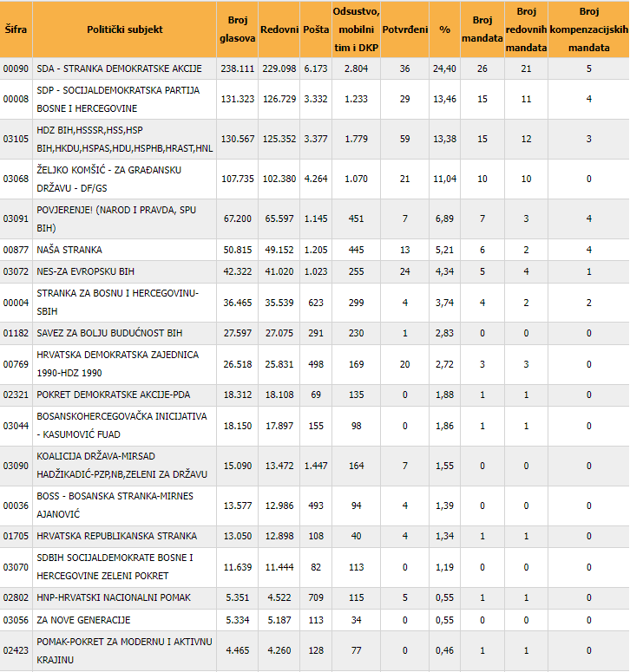Click the party code 03105 cell
630x672 pixels.
16,140
